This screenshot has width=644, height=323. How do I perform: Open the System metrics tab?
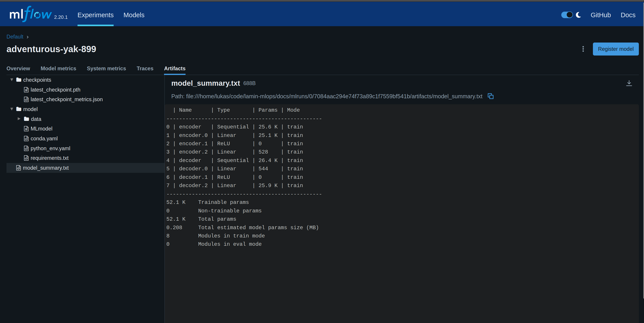(106, 68)
